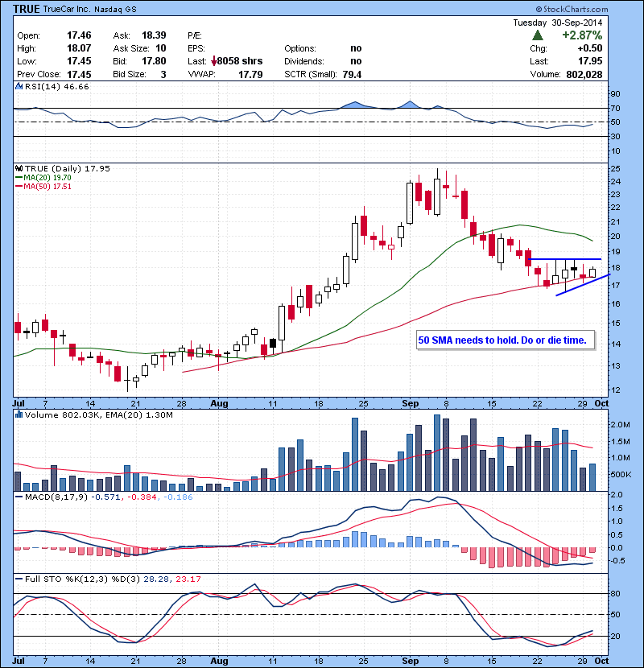Click the Bid value 17.80

click(154, 61)
